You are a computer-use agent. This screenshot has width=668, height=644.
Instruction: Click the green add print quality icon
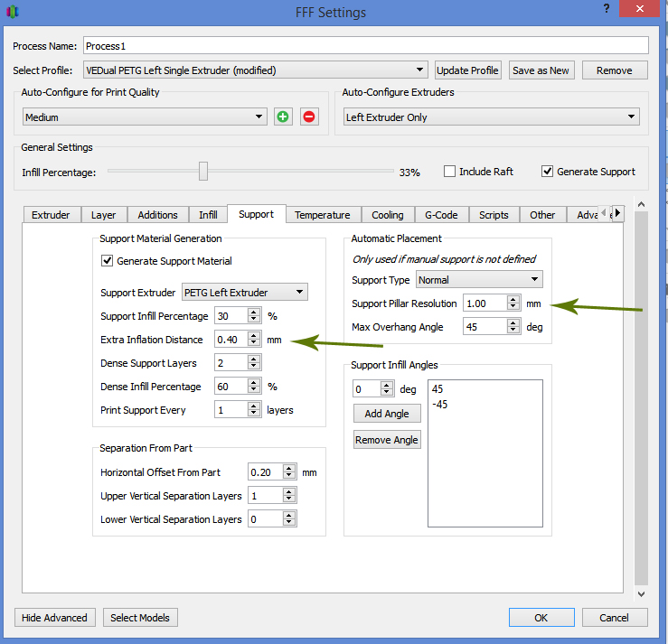coord(284,117)
